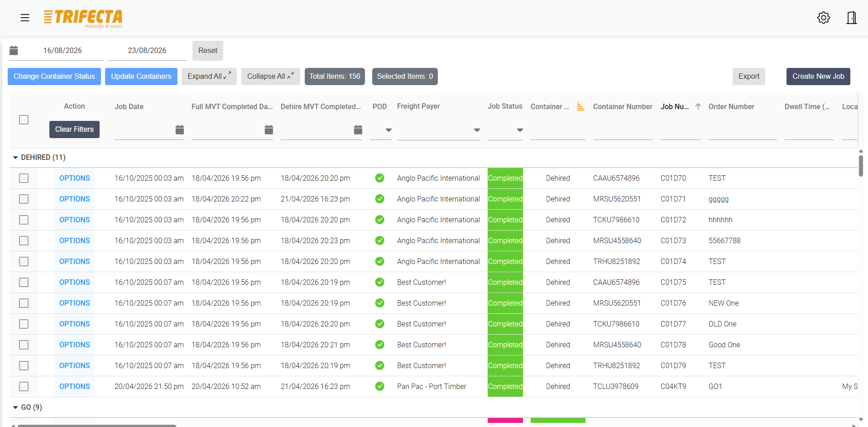Click Create New Job
The width and height of the screenshot is (868, 427).
click(818, 77)
